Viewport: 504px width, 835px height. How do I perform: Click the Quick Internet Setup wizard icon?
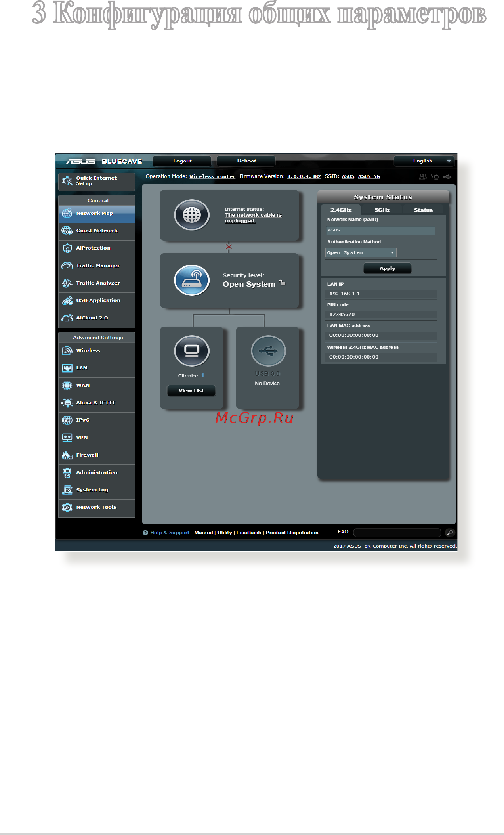(x=67, y=181)
